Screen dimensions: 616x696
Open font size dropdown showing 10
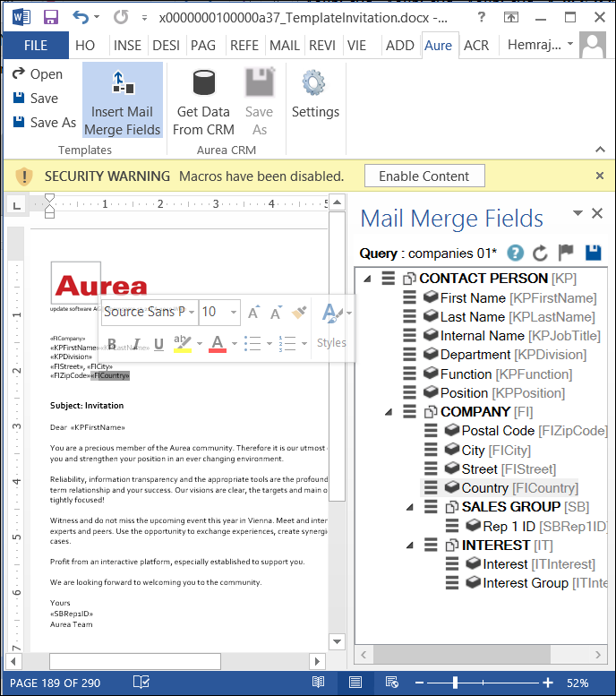point(233,312)
